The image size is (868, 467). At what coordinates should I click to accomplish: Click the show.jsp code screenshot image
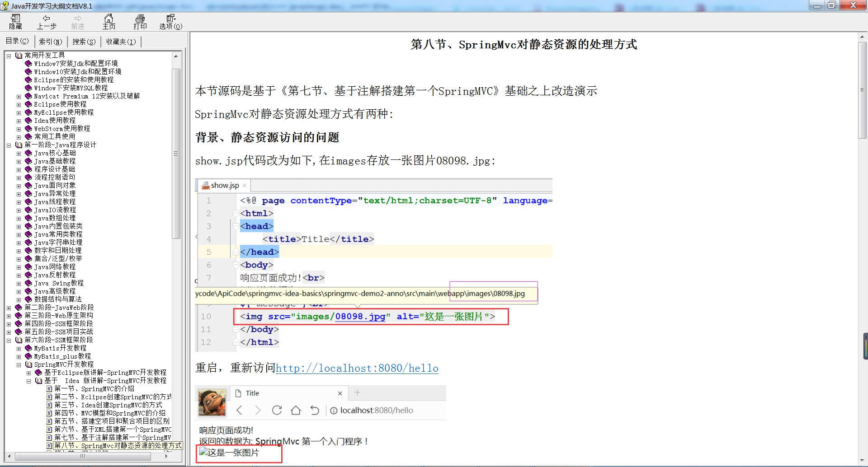374,265
